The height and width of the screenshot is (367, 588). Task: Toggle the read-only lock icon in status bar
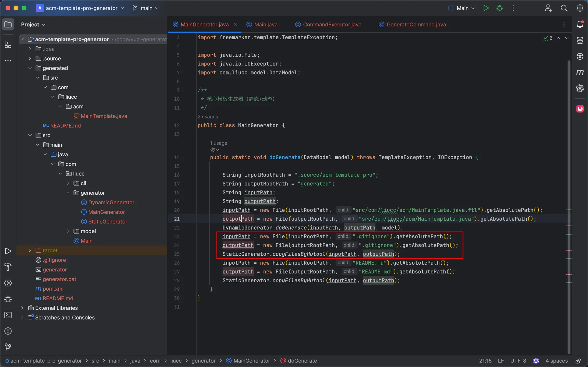pos(578,361)
